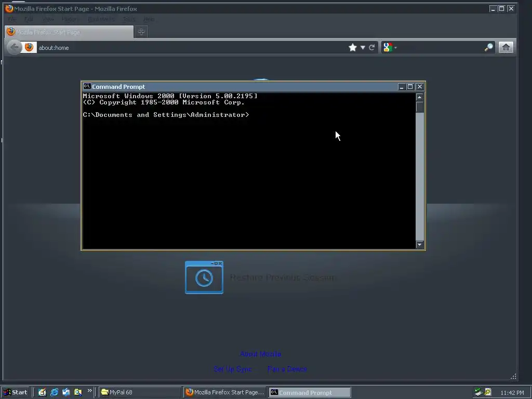The width and height of the screenshot is (532, 399).
Task: Minimize the Firefox window
Action: click(493, 9)
